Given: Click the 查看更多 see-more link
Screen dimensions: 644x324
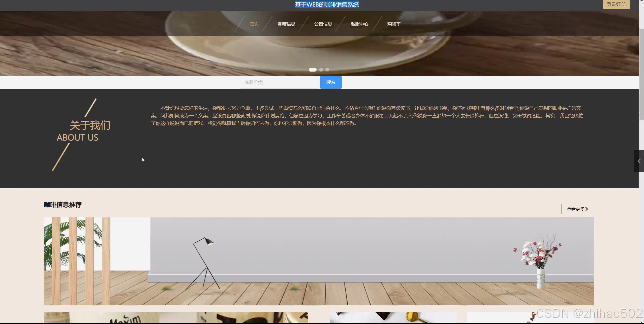Looking at the screenshot, I should (577, 209).
